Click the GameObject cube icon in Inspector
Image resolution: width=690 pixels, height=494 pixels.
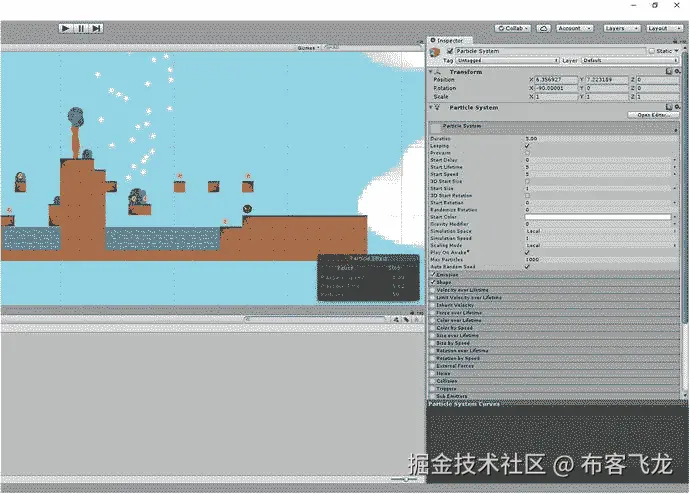(435, 52)
